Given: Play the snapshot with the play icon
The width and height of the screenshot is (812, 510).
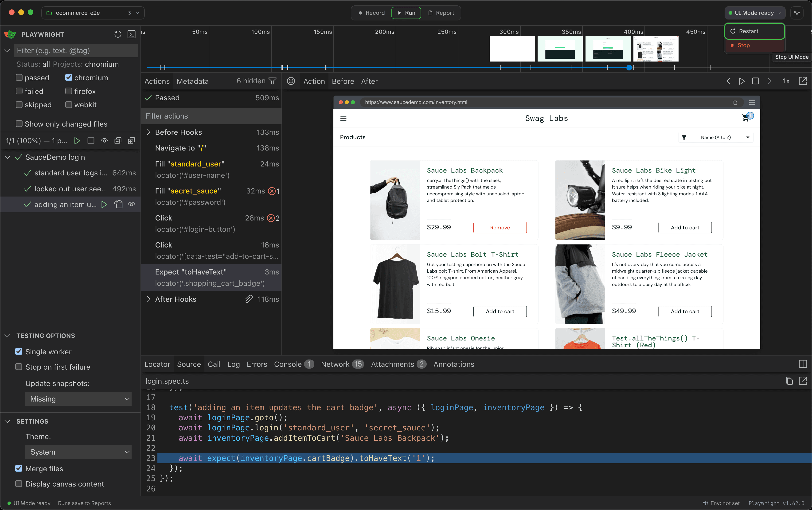Looking at the screenshot, I should point(742,81).
